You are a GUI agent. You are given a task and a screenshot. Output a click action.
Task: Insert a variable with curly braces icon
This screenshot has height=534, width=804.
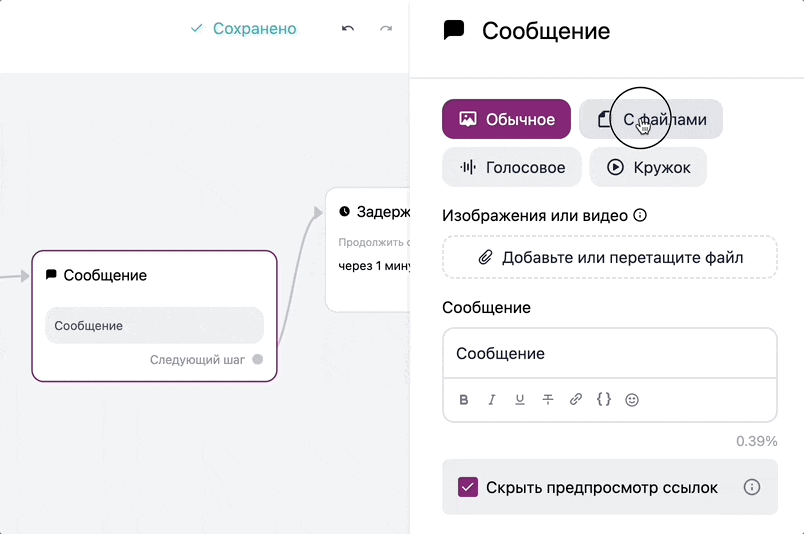point(604,400)
